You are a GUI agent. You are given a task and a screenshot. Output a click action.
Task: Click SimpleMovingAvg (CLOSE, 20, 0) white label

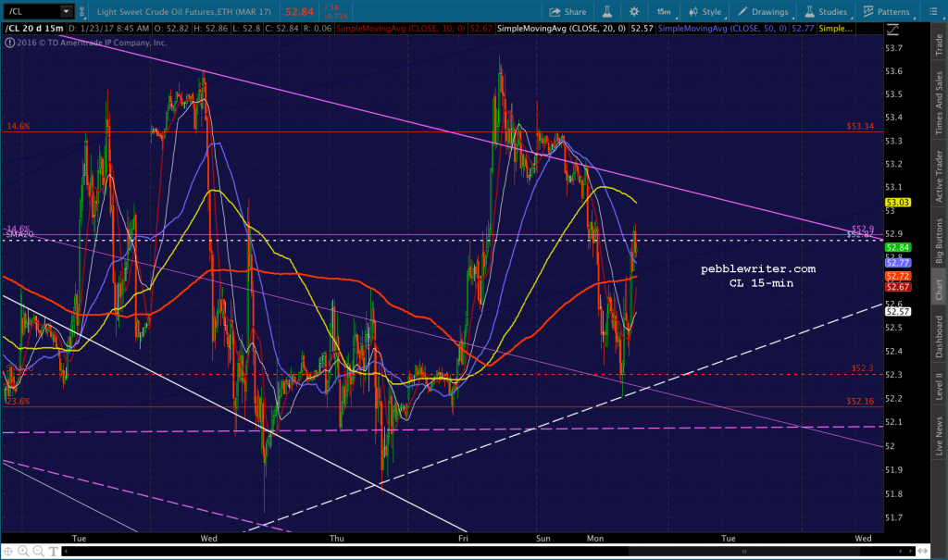561,29
